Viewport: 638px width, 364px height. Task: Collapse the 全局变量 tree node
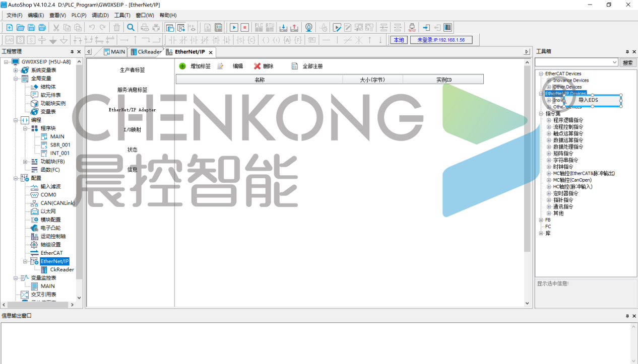pos(16,79)
